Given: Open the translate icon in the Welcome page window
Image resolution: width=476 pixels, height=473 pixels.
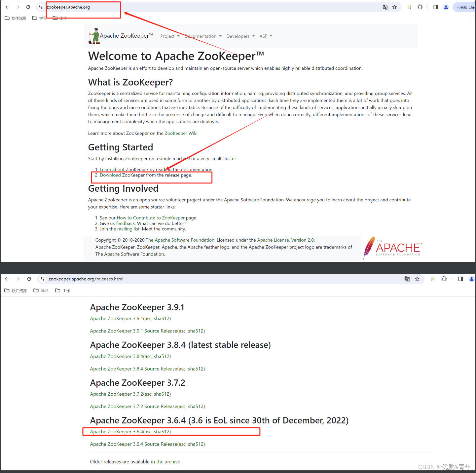Looking at the screenshot, I should (x=385, y=7).
